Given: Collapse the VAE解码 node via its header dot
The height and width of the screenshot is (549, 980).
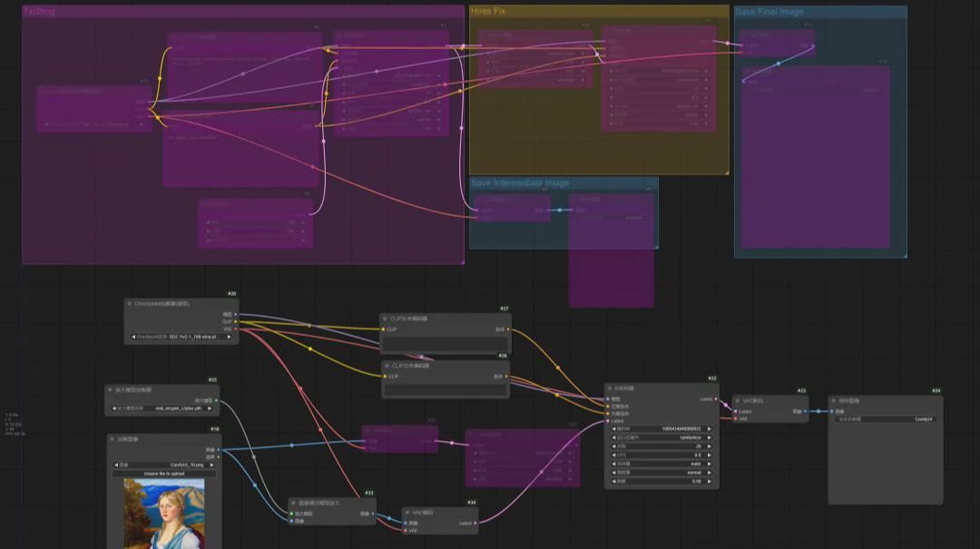Looking at the screenshot, I should click(738, 400).
